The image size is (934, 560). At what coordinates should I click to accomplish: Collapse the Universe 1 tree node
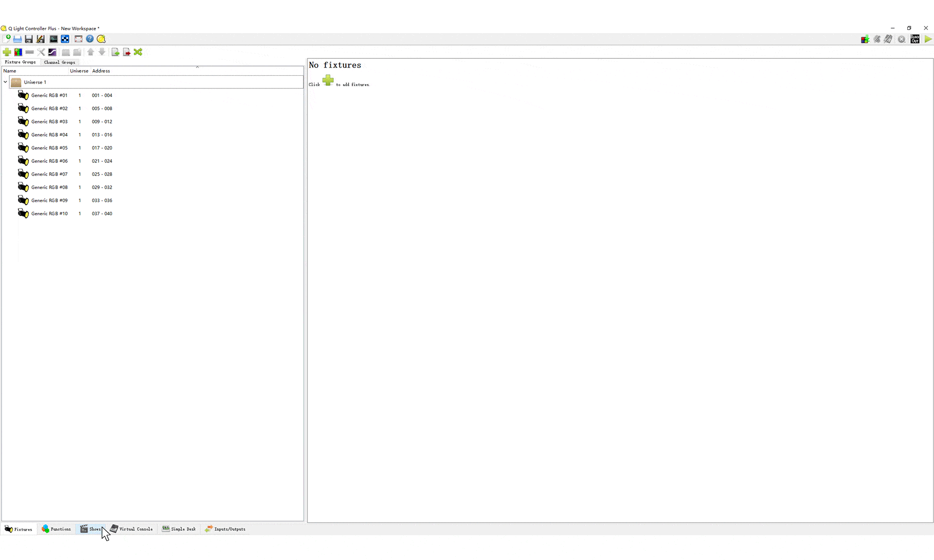point(5,82)
